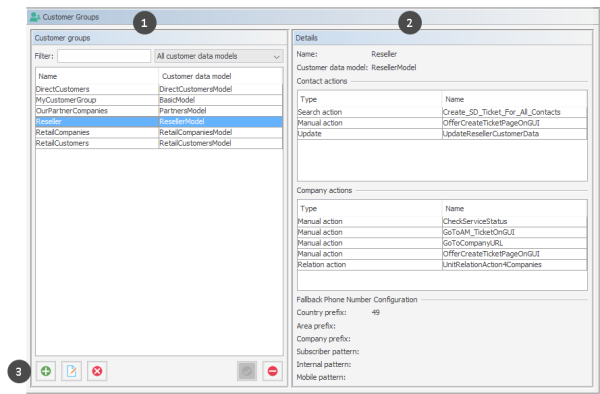Screen dimensions: 600x394
Task: Sort by Customer data model column header
Action: (x=220, y=76)
